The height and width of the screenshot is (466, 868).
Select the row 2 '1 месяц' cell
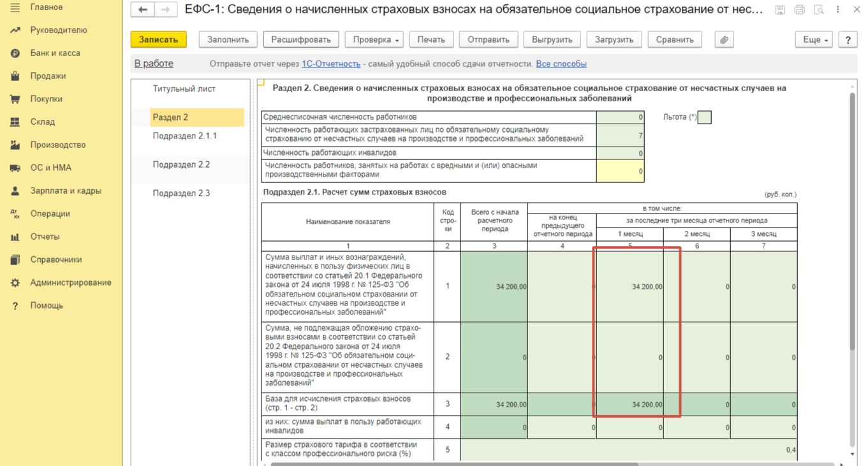tap(630, 357)
